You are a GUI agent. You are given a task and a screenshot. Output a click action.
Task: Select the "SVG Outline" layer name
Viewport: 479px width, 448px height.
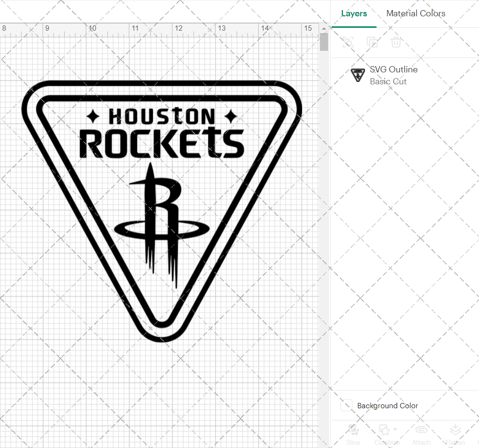393,69
